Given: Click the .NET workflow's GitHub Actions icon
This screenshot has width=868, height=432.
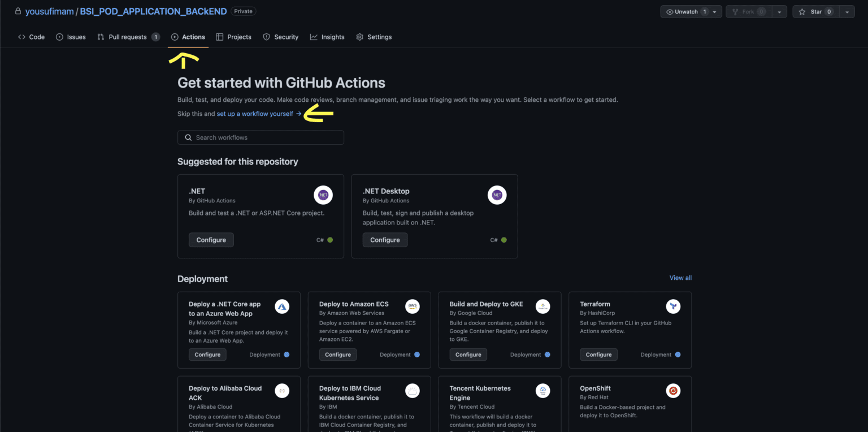Looking at the screenshot, I should (323, 195).
